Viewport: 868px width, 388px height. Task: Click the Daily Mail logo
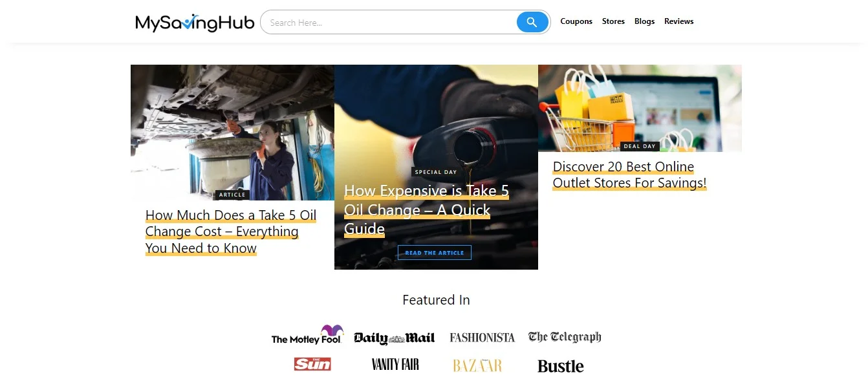tap(394, 338)
